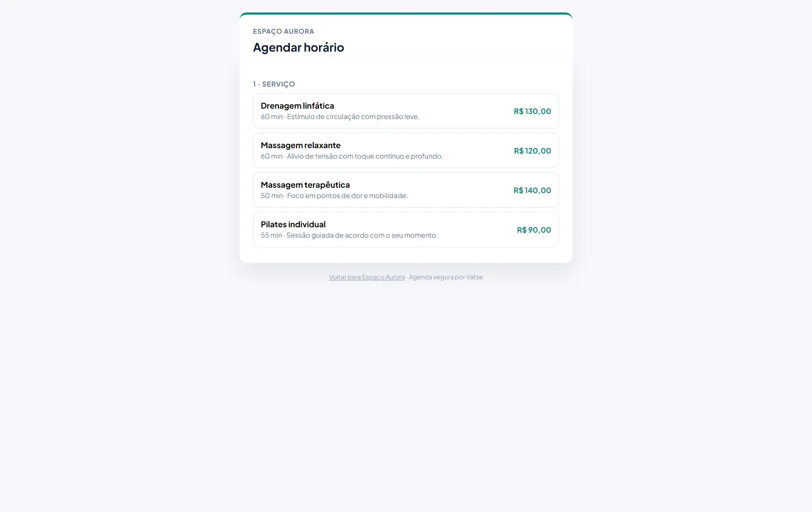
Task: Select Pilates individual session
Action: (x=406, y=229)
